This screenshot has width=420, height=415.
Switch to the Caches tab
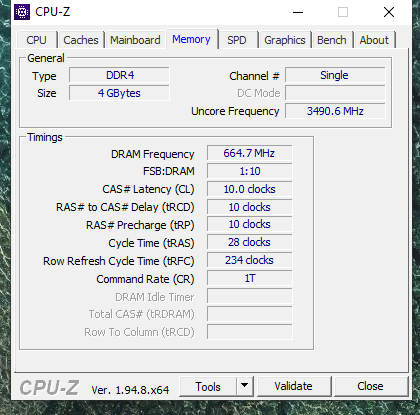click(x=81, y=40)
